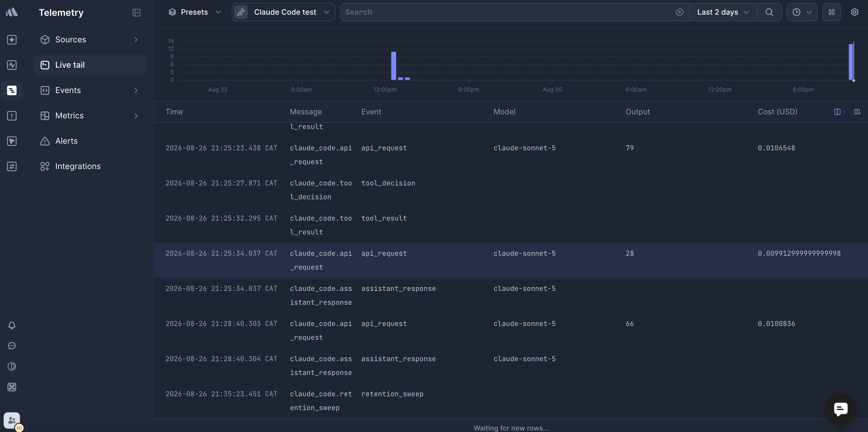The height and width of the screenshot is (432, 868).
Task: Click the Better Stack logo icon
Action: coord(12,12)
